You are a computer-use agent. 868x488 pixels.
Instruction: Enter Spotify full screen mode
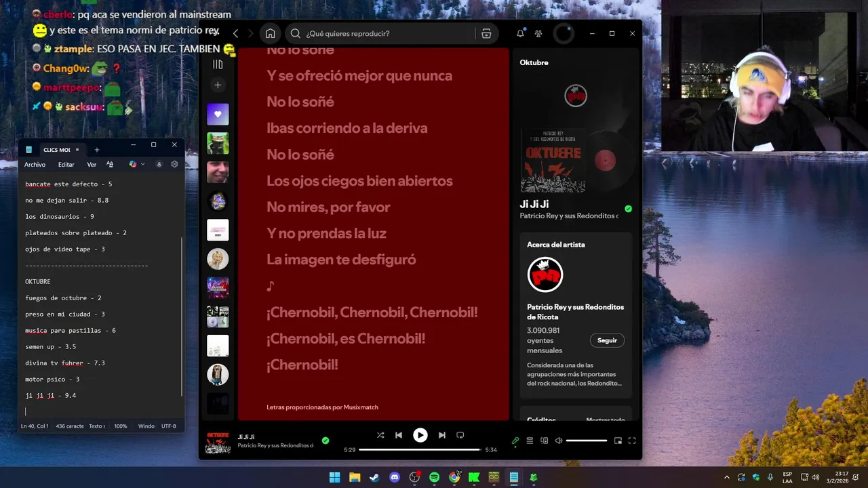pos(632,441)
